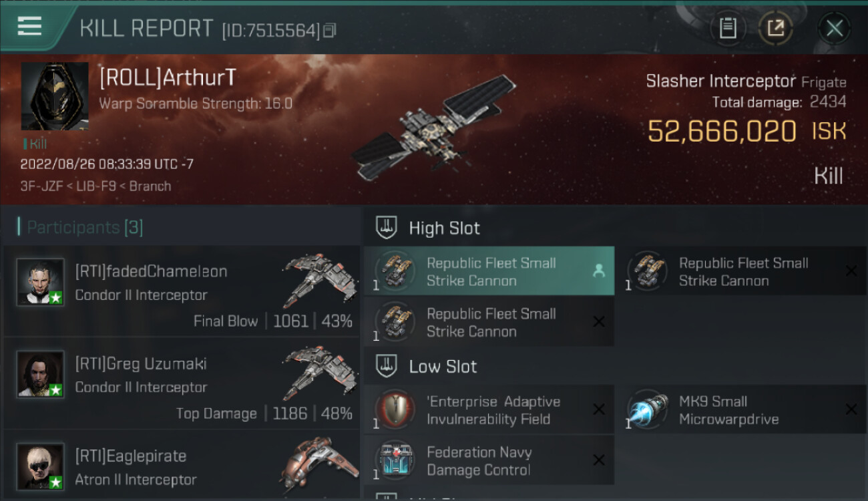Image resolution: width=868 pixels, height=501 pixels.
Task: Select the highlighted Republic Fleet Small Strike Cannon
Action: pyautogui.click(x=489, y=271)
